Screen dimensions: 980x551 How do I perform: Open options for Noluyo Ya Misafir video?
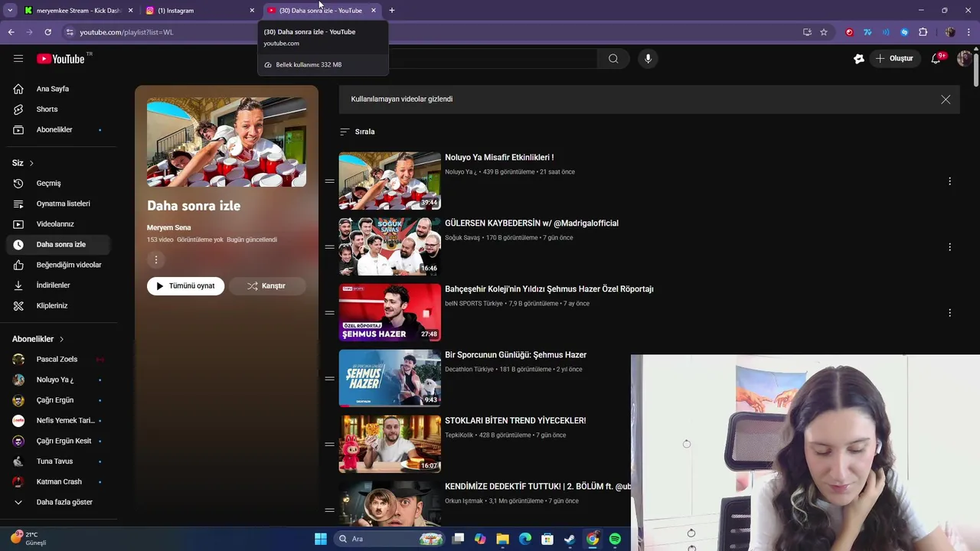point(949,181)
